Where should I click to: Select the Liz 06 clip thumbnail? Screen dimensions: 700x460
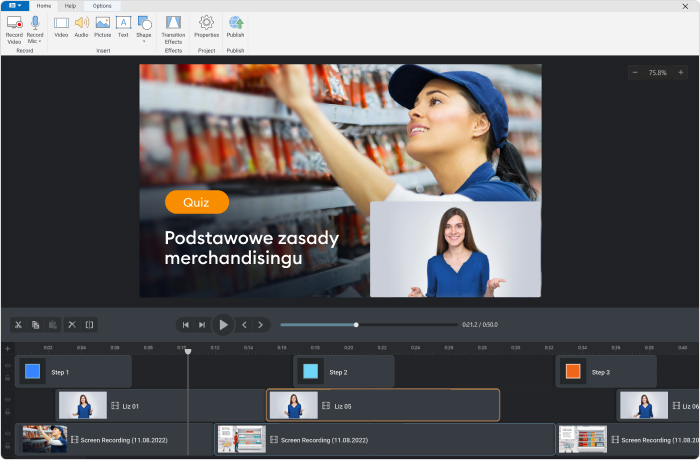[644, 406]
